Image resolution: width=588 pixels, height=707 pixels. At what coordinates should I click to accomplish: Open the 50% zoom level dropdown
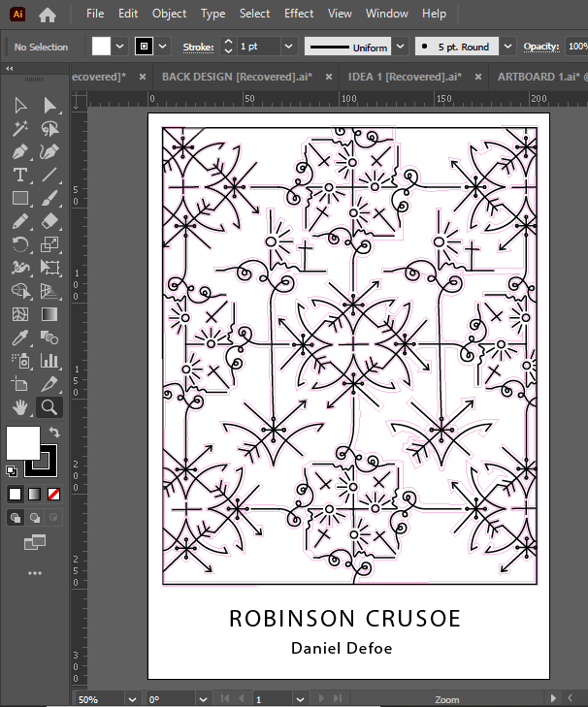pos(131,698)
